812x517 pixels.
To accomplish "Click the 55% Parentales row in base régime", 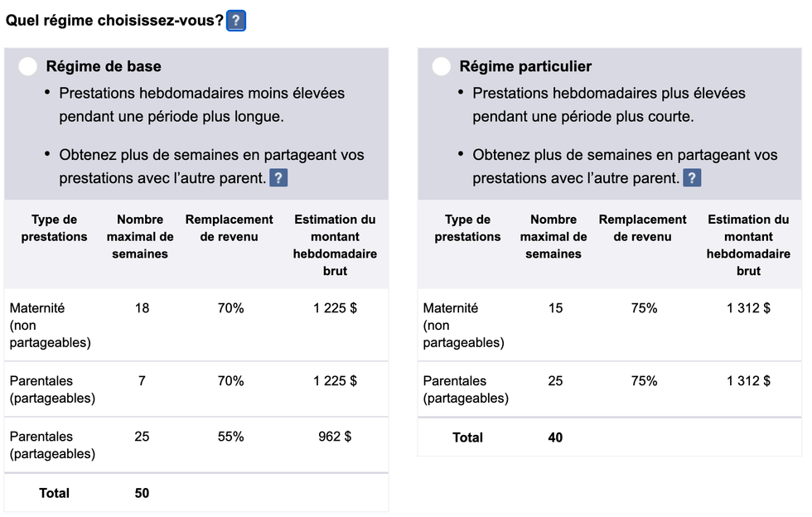I will pyautogui.click(x=230, y=437).
